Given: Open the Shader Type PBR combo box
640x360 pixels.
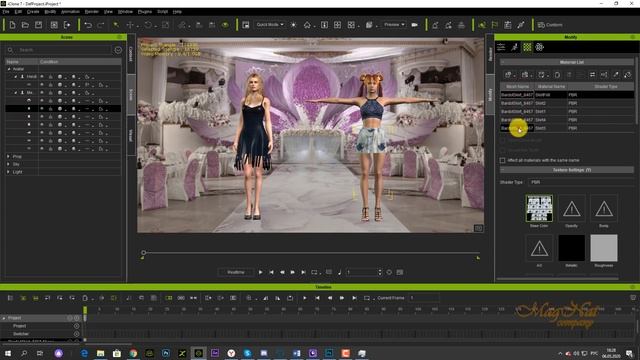Looking at the screenshot, I should point(580,182).
